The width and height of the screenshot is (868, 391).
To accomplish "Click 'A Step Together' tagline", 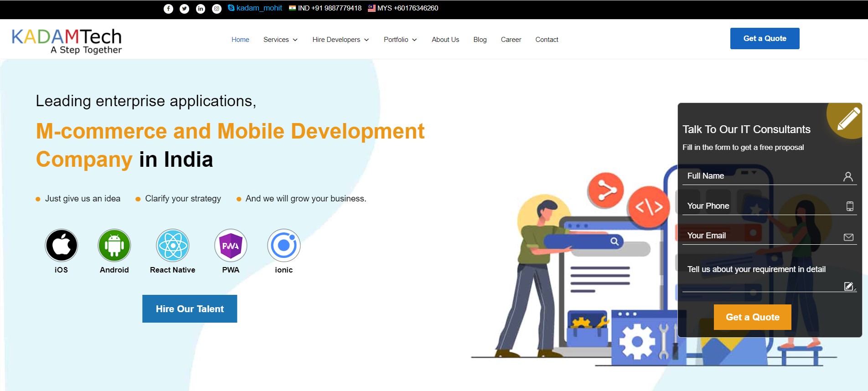I will click(86, 50).
